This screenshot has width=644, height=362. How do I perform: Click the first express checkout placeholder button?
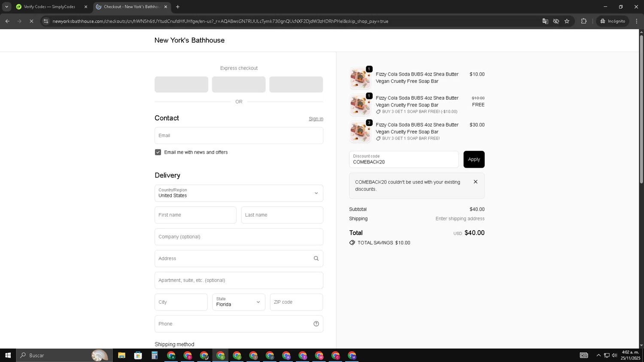coord(181,84)
